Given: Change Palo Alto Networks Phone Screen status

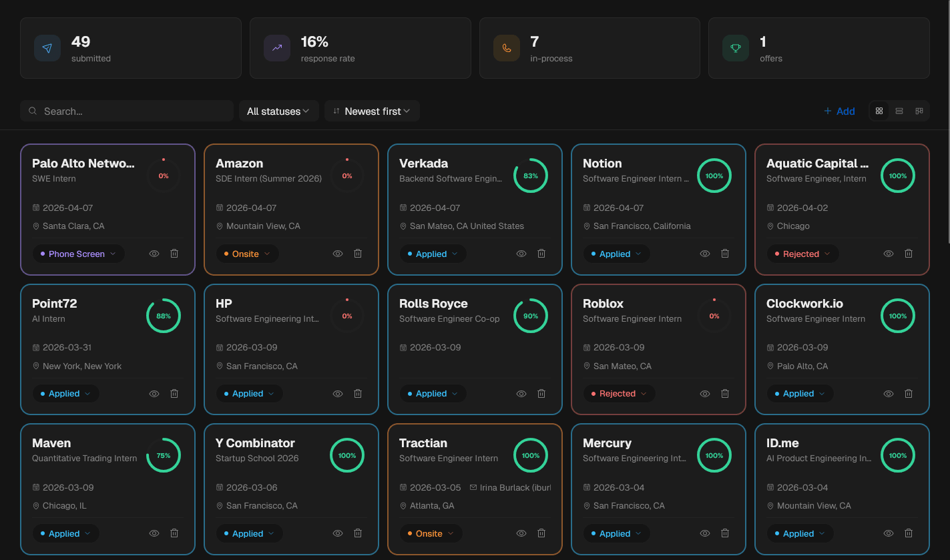Looking at the screenshot, I should pos(79,254).
